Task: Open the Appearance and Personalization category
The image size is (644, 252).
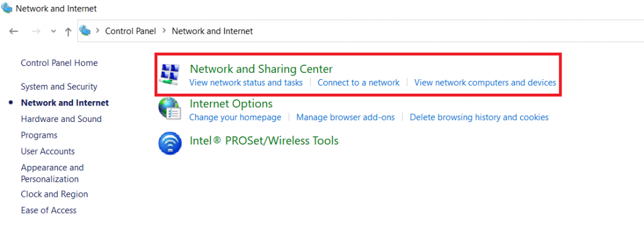Action: 52,173
